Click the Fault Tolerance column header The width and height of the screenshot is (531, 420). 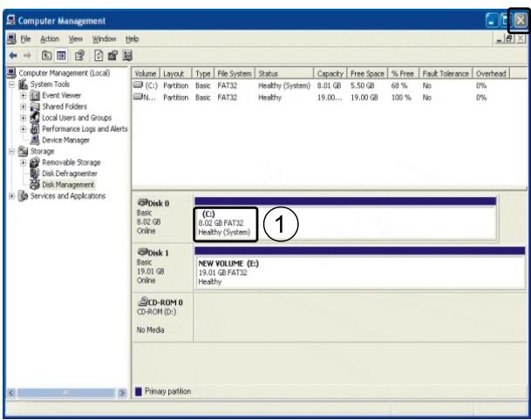pos(446,73)
